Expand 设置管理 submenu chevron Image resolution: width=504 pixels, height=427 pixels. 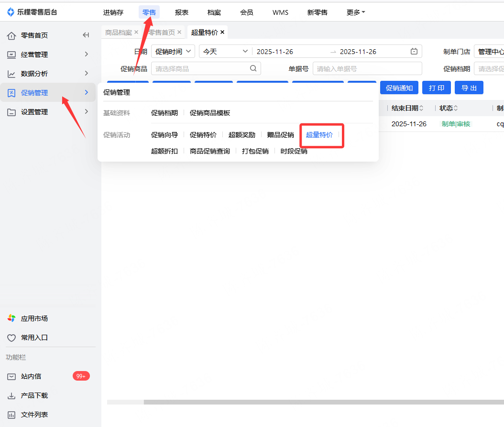[x=86, y=111]
